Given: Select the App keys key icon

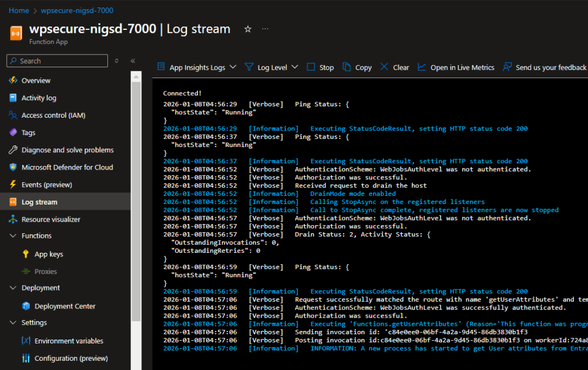Looking at the screenshot, I should point(26,254).
